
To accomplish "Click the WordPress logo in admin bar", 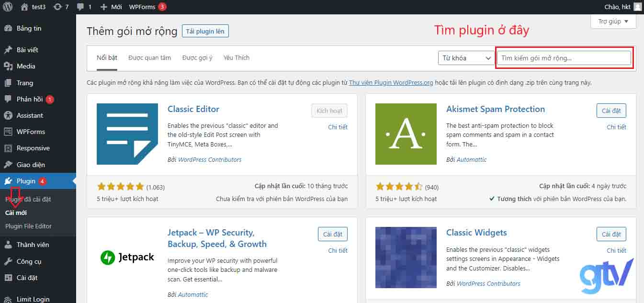I will 7,6.
